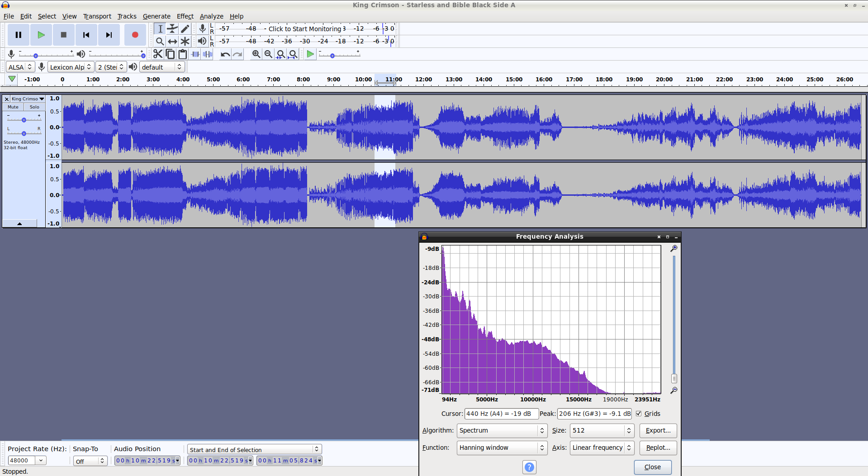
Task: Open the King Crimson track name menu
Action: point(28,99)
